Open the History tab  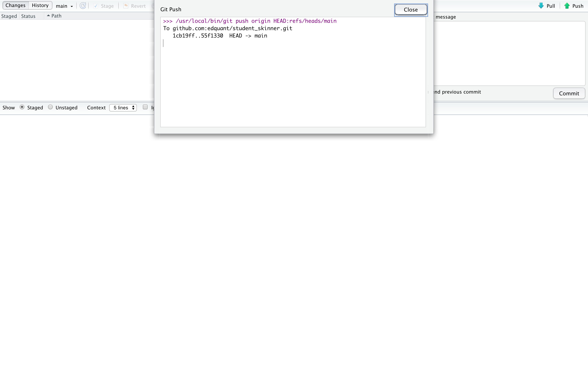40,5
